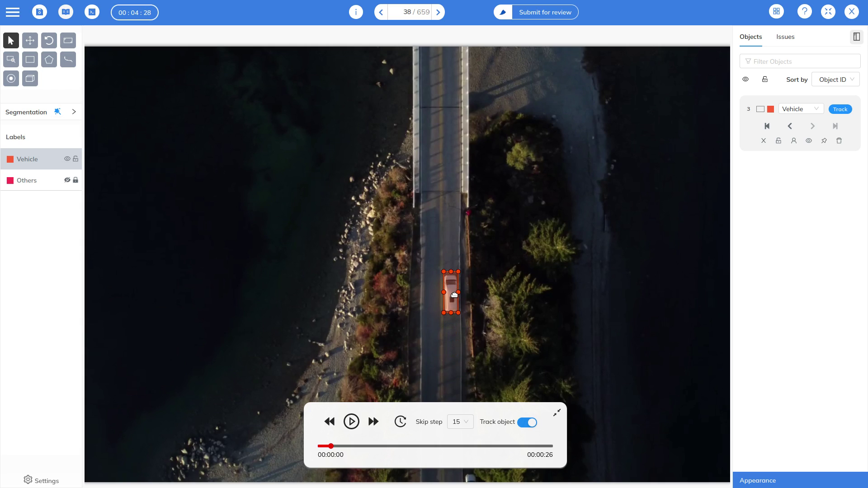Show the Others label with the crossed eye icon
The image size is (868, 488).
(67, 180)
